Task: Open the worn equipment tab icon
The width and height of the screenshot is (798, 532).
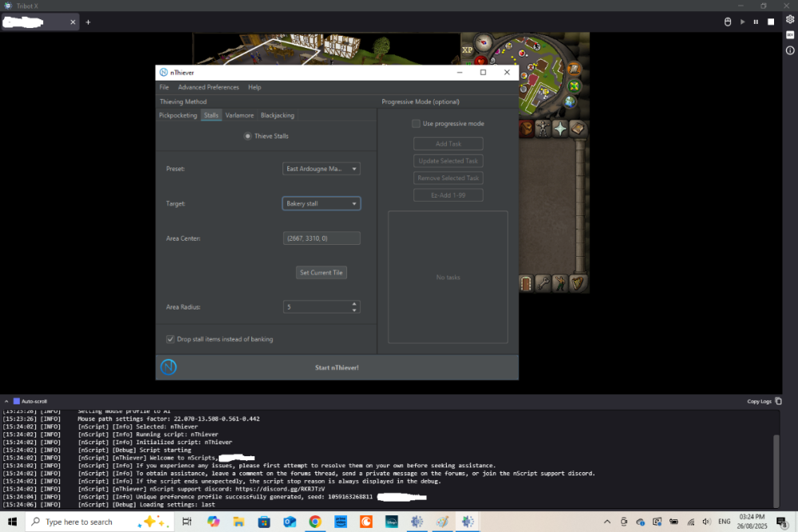Action: point(544,128)
